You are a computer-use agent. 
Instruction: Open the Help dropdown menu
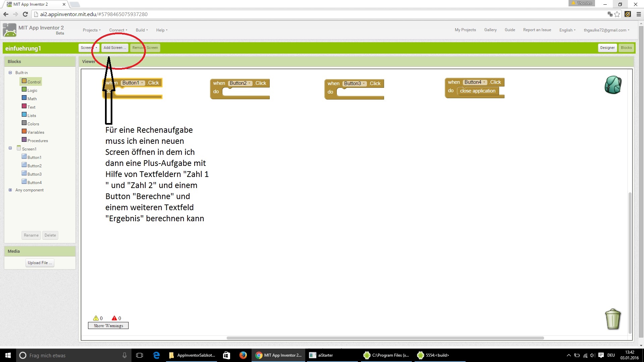click(162, 30)
